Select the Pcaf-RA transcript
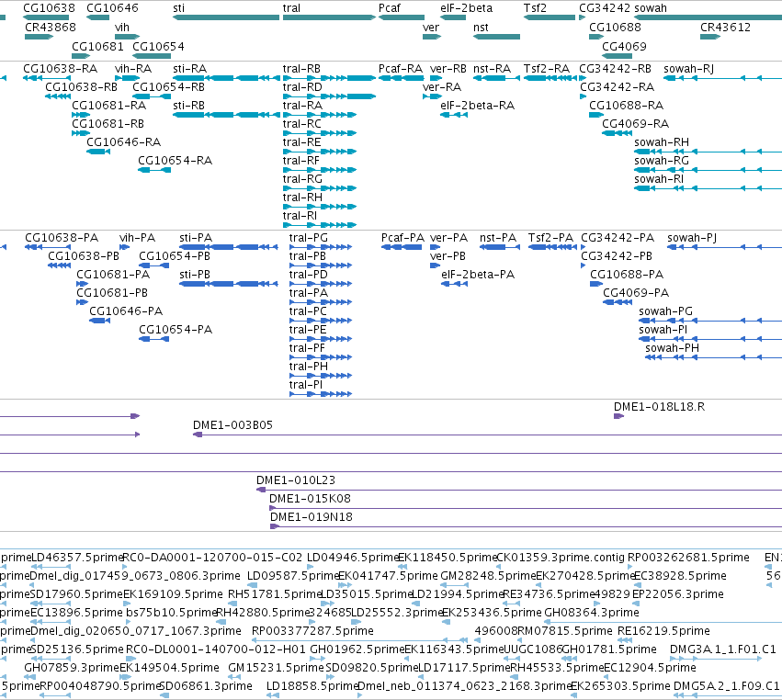 (401, 78)
